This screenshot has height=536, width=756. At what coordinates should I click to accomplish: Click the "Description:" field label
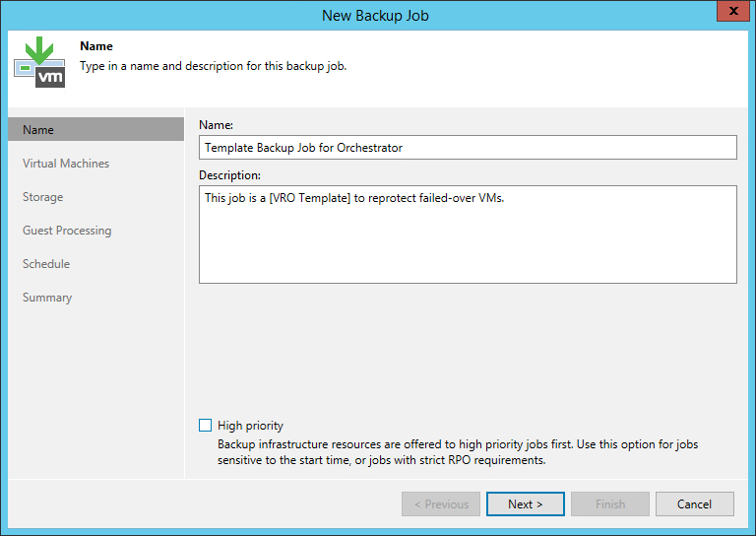[229, 175]
